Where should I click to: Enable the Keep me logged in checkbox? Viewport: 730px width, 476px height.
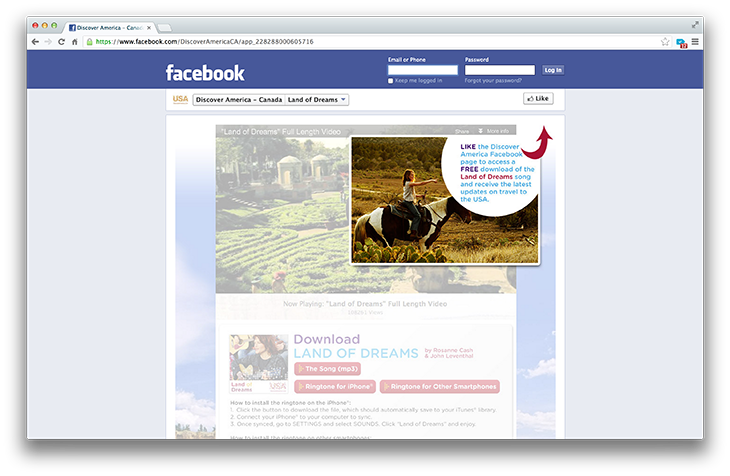391,80
